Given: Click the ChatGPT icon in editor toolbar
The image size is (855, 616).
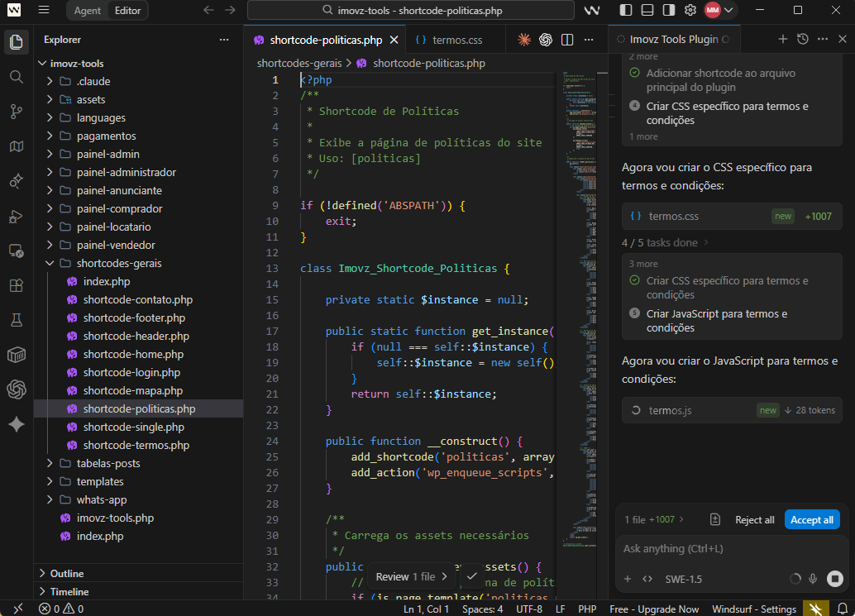Looking at the screenshot, I should (x=546, y=40).
